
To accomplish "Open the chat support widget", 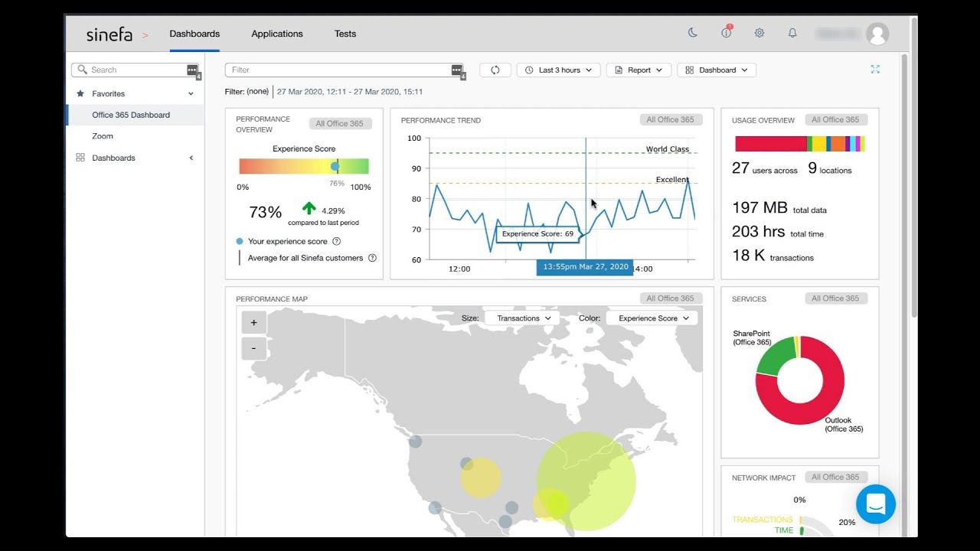I will tap(876, 504).
